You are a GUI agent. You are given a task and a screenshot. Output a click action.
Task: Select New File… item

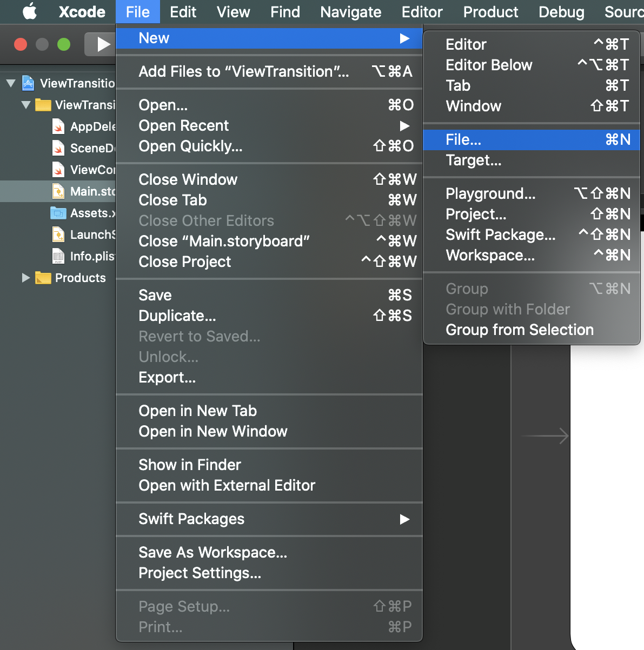point(532,139)
